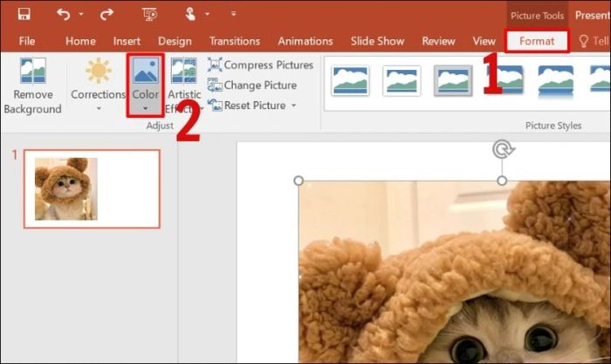611x364 pixels.
Task: Apply the Reflected Rounded Rectangle picture style
Action: tap(556, 81)
